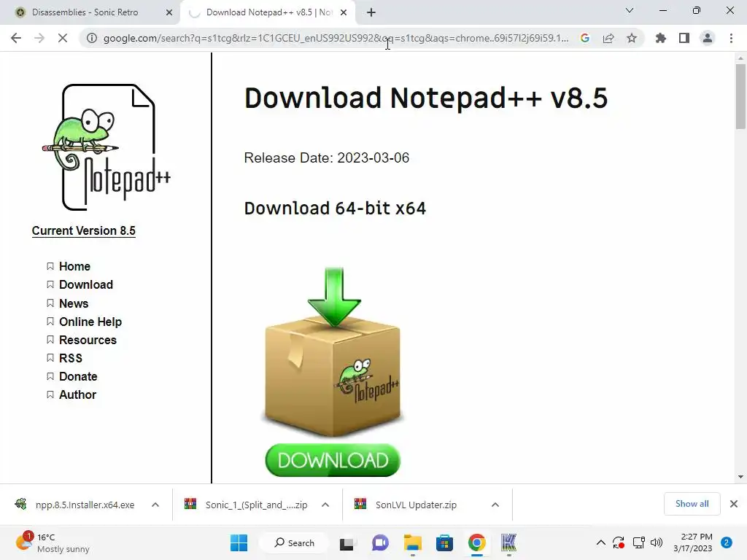The image size is (747, 560).
Task: Switch to Disassemblies - Sonic Retro tab
Action: (x=85, y=13)
